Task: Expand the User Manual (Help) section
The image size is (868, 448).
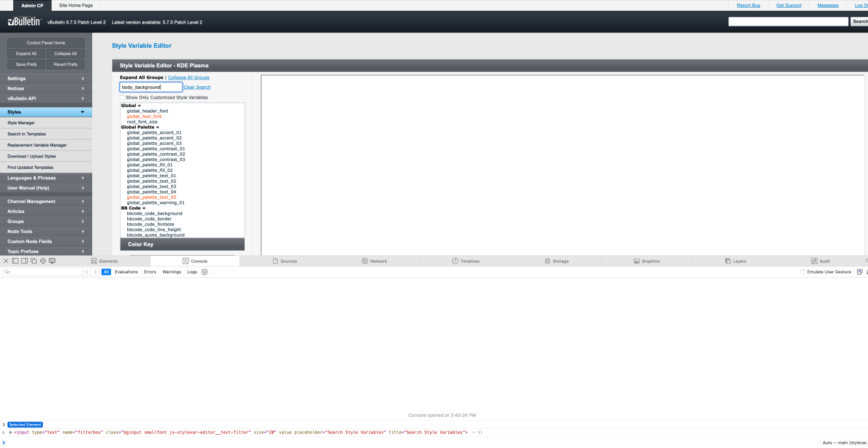Action: (46, 188)
